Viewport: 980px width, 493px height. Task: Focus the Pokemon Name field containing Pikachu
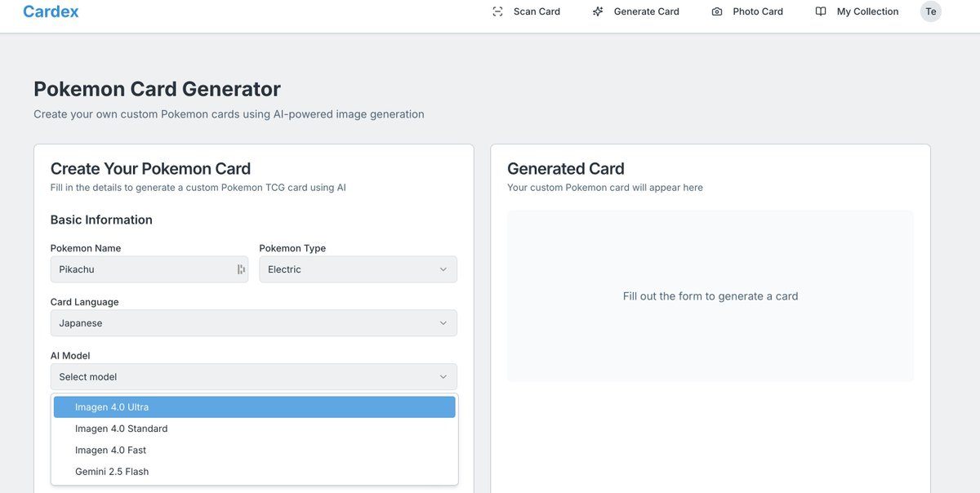149,269
